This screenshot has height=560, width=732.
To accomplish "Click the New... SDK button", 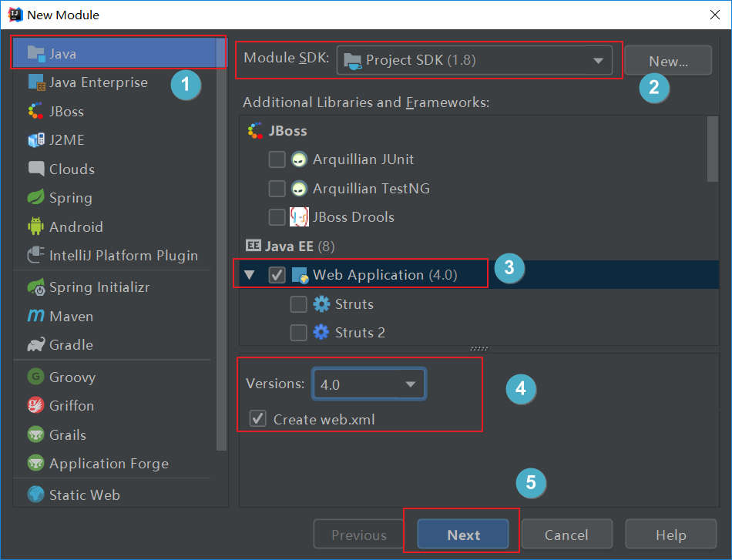I will [668, 61].
